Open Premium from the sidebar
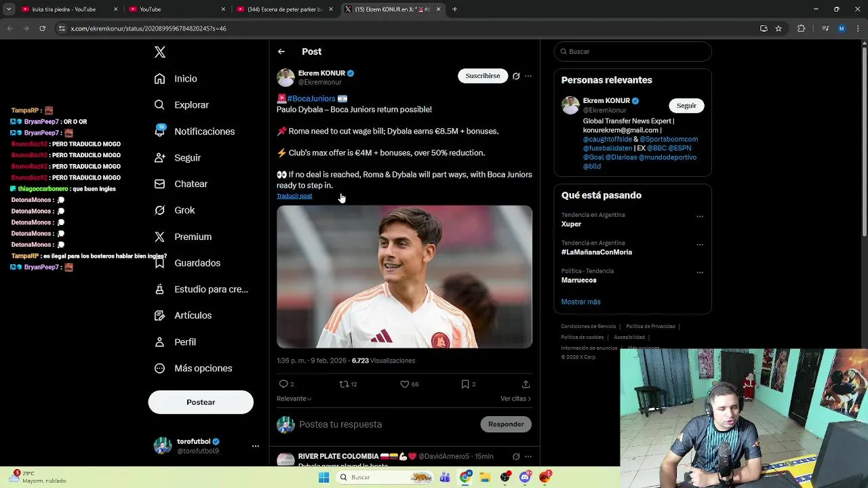This screenshot has height=488, width=868. [182, 237]
